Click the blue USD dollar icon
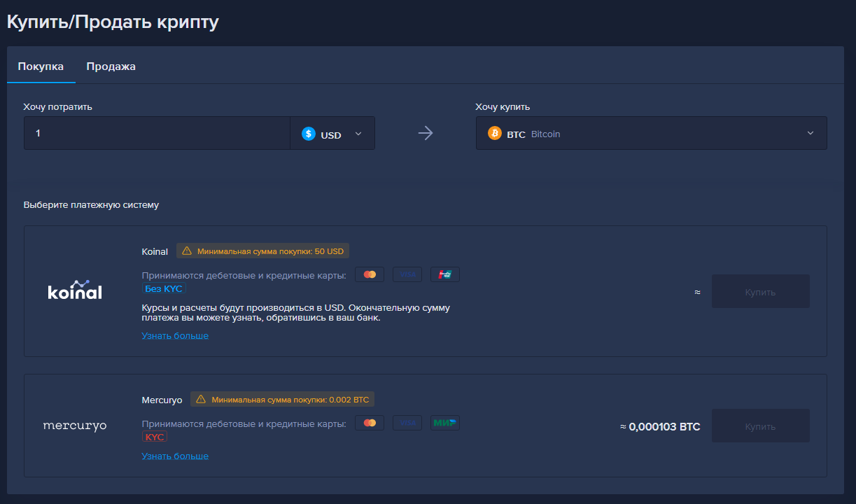 309,134
